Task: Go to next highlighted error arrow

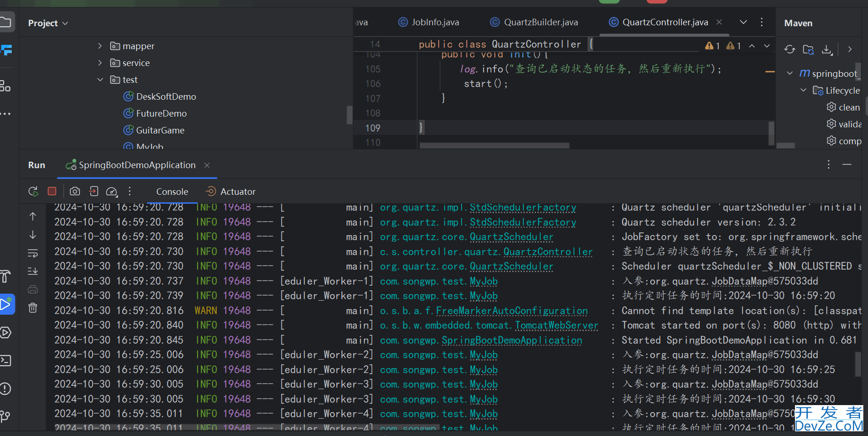Action: [767, 45]
